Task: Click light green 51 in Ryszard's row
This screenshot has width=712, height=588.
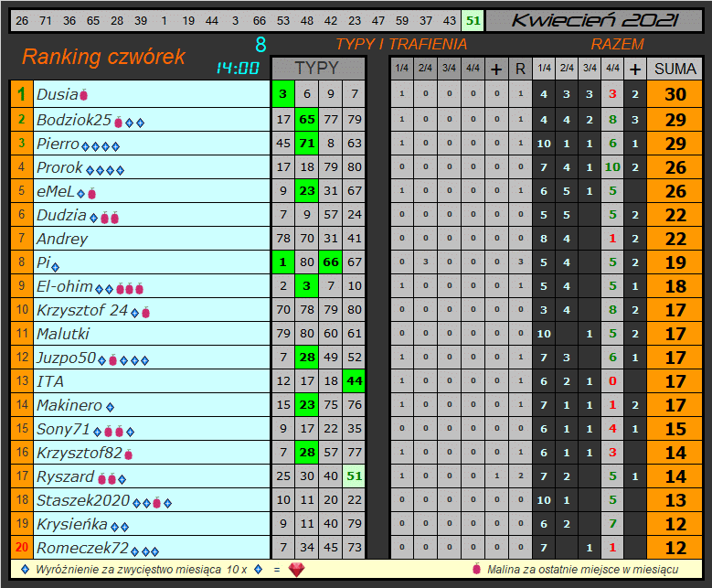Action: (355, 476)
